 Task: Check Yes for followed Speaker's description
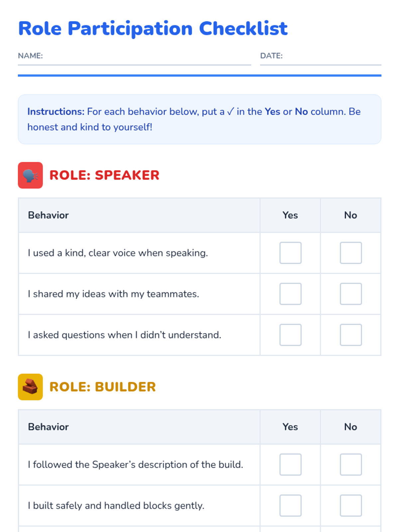coord(290,464)
